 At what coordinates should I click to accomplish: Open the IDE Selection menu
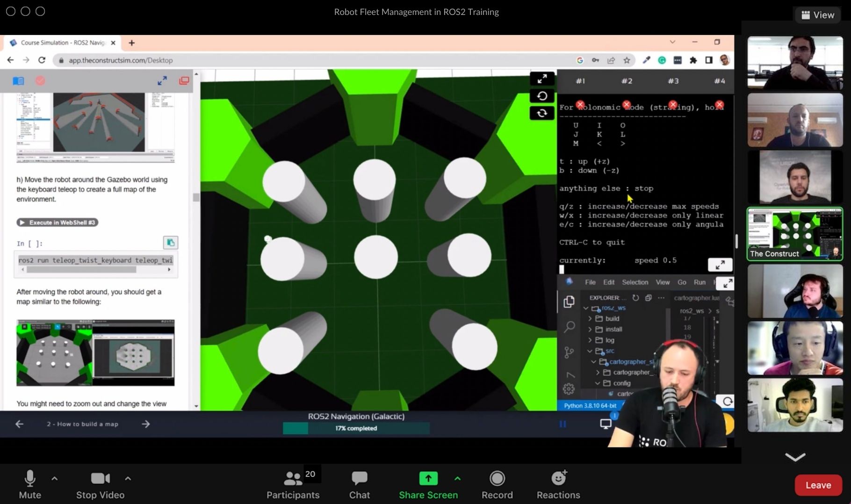coord(635,282)
